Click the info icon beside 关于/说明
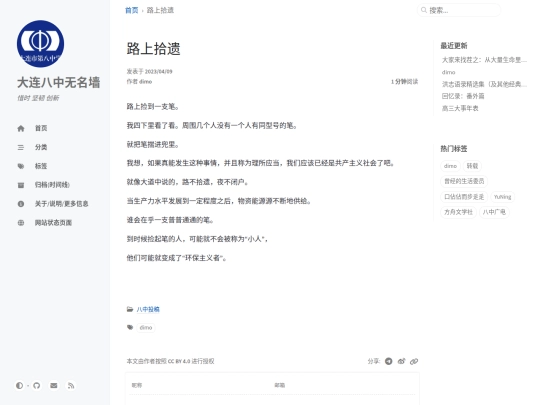Image resolution: width=540 pixels, height=405 pixels. (21, 204)
